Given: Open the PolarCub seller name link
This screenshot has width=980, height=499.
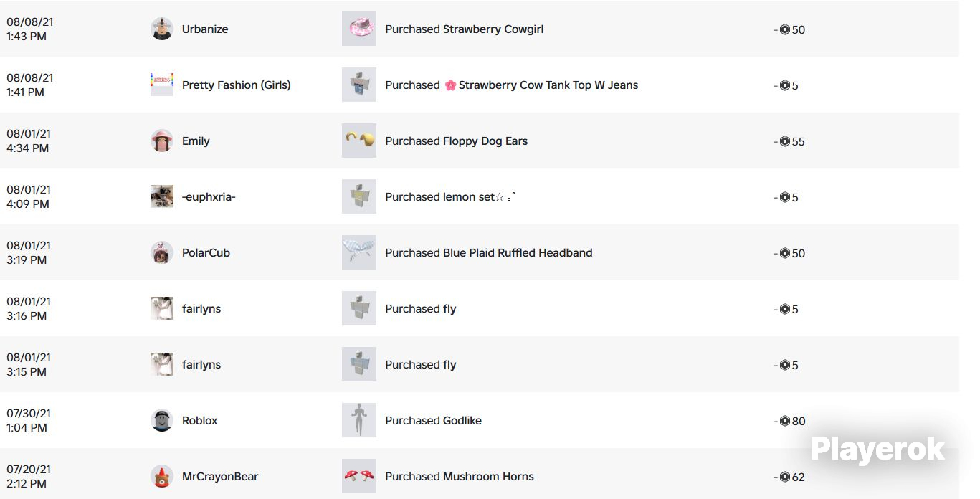Looking at the screenshot, I should point(206,253).
